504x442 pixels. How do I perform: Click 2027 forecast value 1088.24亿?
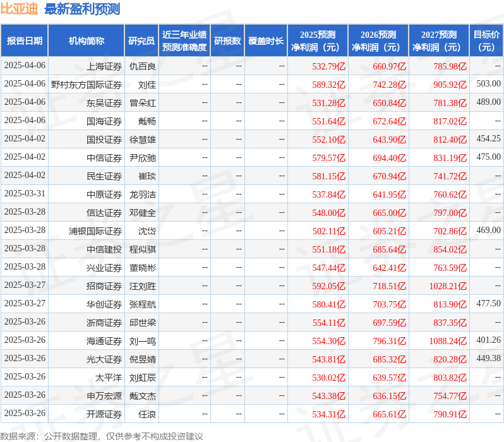point(448,342)
